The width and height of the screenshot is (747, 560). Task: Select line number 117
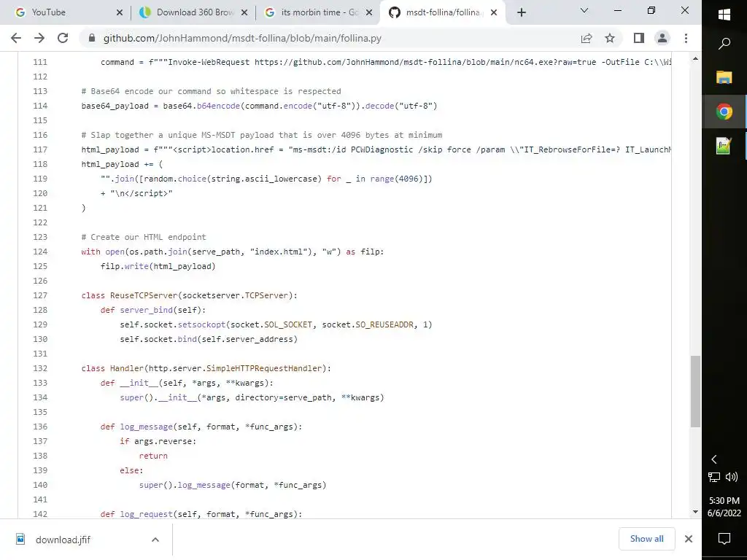(x=40, y=149)
